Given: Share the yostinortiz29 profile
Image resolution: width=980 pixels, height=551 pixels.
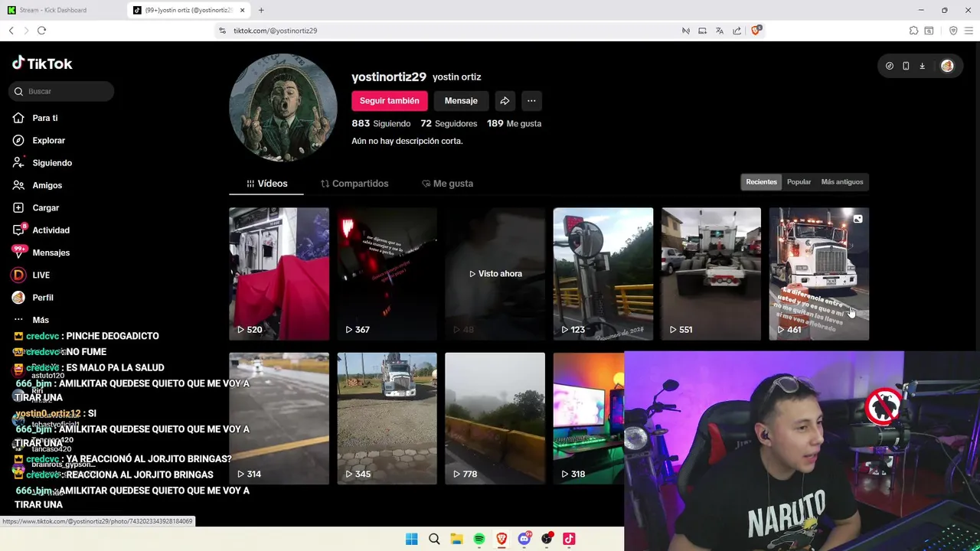Looking at the screenshot, I should [x=505, y=101].
